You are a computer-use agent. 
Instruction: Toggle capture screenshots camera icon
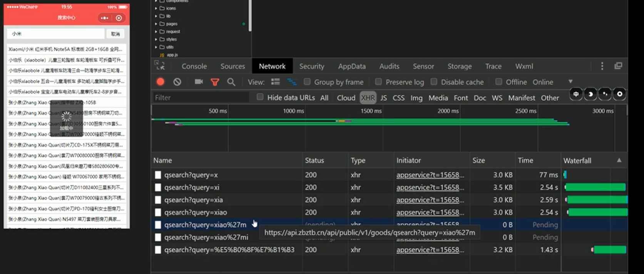[x=199, y=82]
